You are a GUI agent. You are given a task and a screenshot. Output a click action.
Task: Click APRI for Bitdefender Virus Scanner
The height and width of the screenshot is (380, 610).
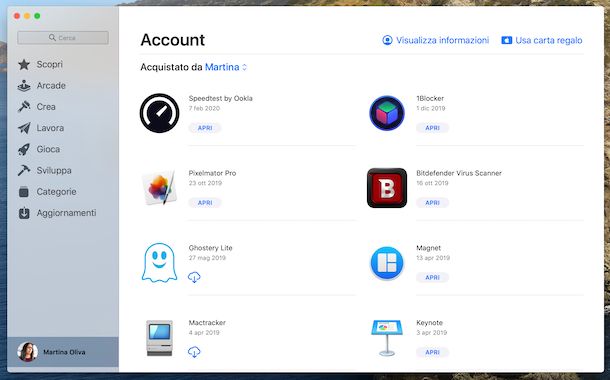point(432,203)
